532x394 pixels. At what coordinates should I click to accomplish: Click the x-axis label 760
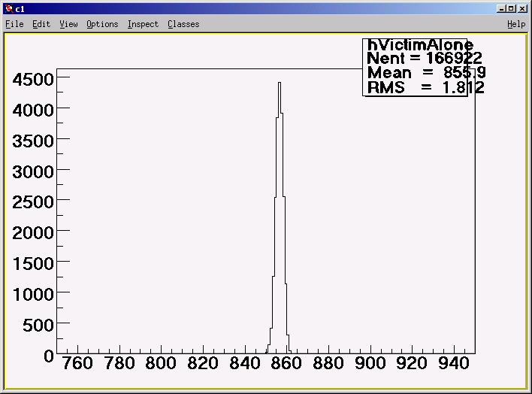coord(77,363)
